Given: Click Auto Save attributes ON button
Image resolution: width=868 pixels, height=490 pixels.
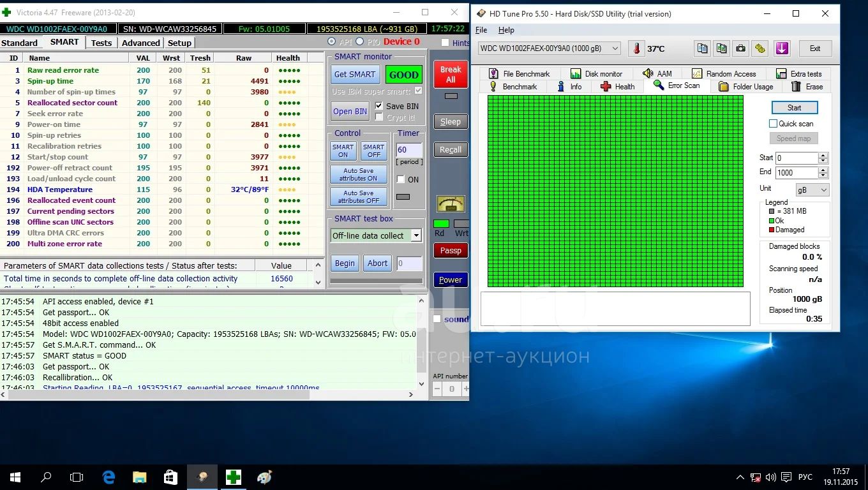Looking at the screenshot, I should coord(359,174).
